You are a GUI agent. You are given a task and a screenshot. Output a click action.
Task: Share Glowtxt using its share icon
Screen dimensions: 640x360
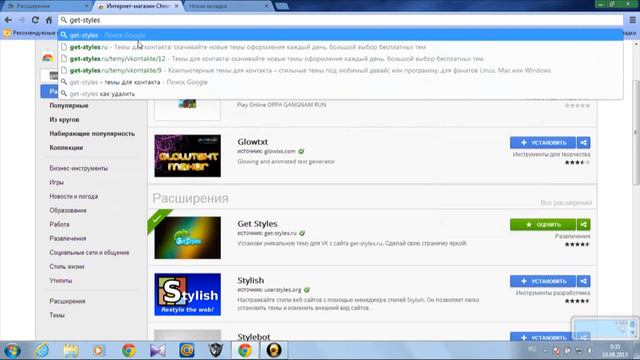(x=584, y=142)
